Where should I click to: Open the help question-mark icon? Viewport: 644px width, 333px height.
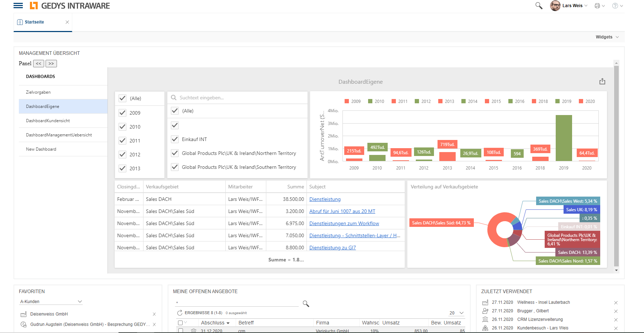(x=615, y=6)
